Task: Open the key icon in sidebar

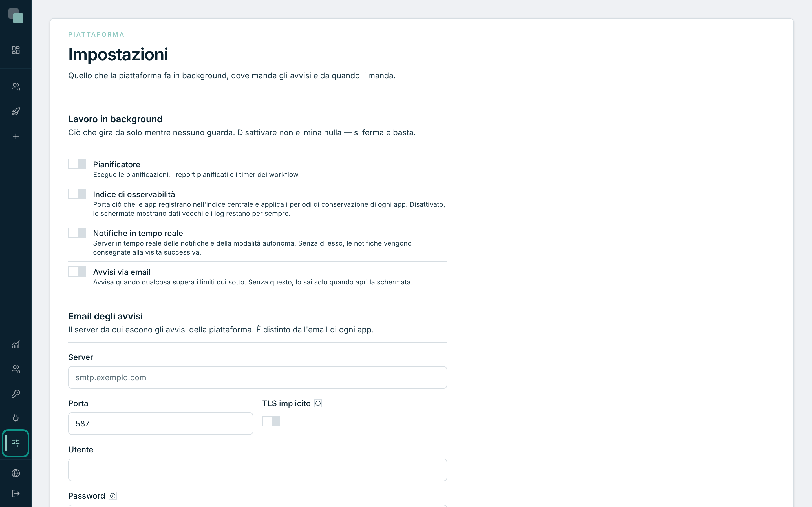Action: pyautogui.click(x=16, y=394)
